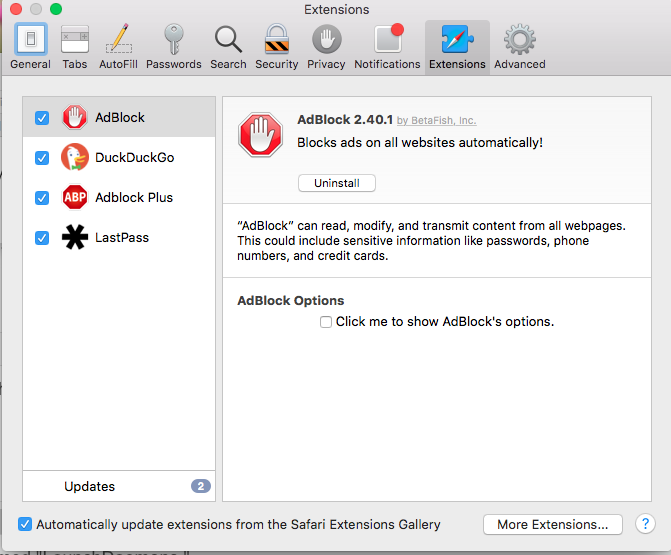Click 'Blocks ads on all websites automatically!' text
The width and height of the screenshot is (671, 555).
tap(420, 142)
